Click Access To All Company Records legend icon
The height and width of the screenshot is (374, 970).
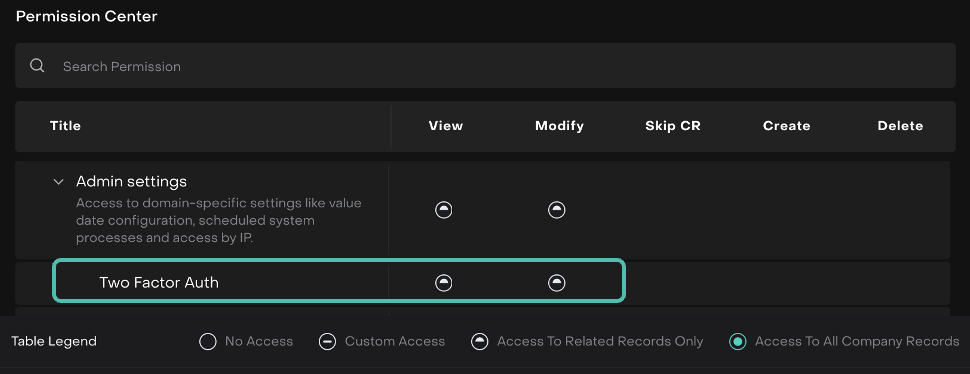737,341
